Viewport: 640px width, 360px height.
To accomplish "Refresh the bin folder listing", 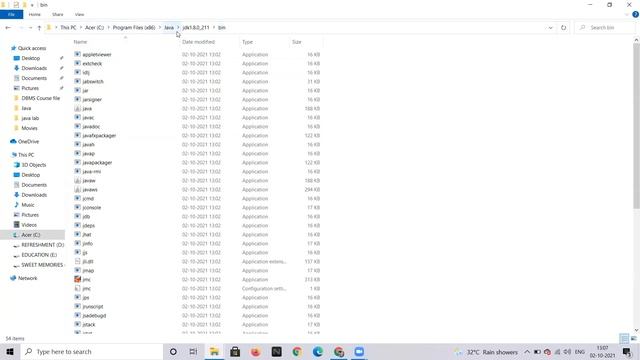I will click(563, 27).
